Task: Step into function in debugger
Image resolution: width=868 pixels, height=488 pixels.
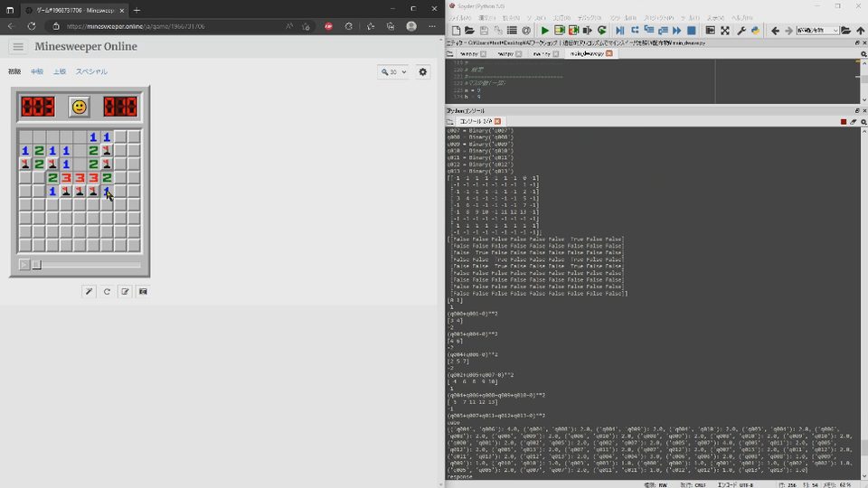Action: (x=649, y=31)
